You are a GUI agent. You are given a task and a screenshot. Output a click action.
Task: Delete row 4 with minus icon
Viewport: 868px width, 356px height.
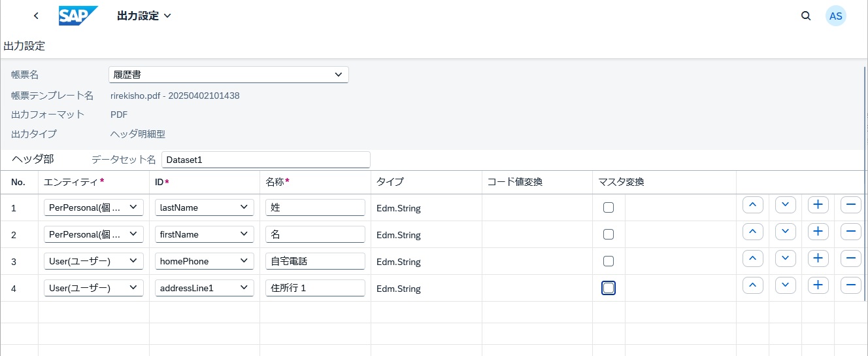click(x=850, y=285)
